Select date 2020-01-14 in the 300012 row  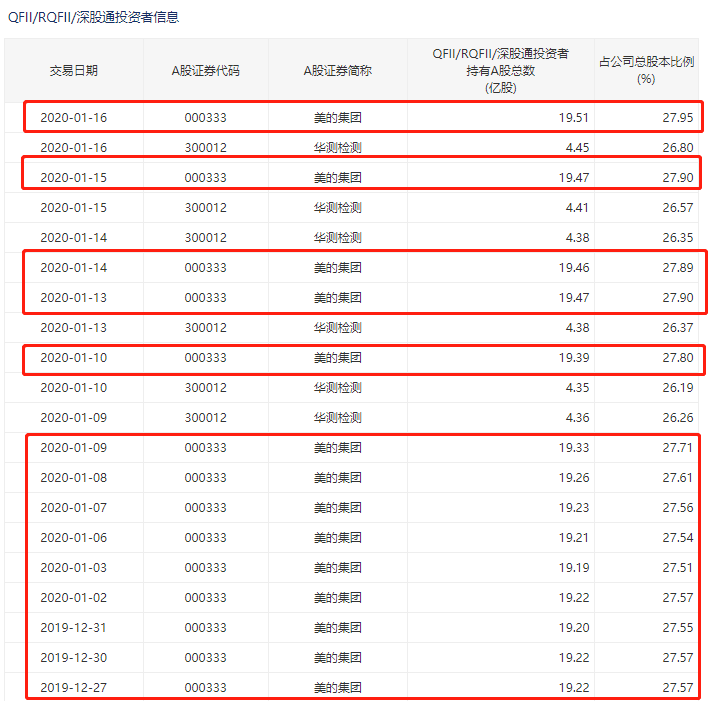73,238
